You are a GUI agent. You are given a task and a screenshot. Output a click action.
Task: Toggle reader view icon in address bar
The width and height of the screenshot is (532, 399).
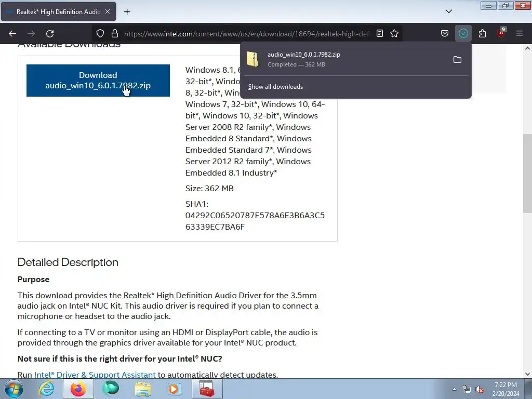point(380,33)
